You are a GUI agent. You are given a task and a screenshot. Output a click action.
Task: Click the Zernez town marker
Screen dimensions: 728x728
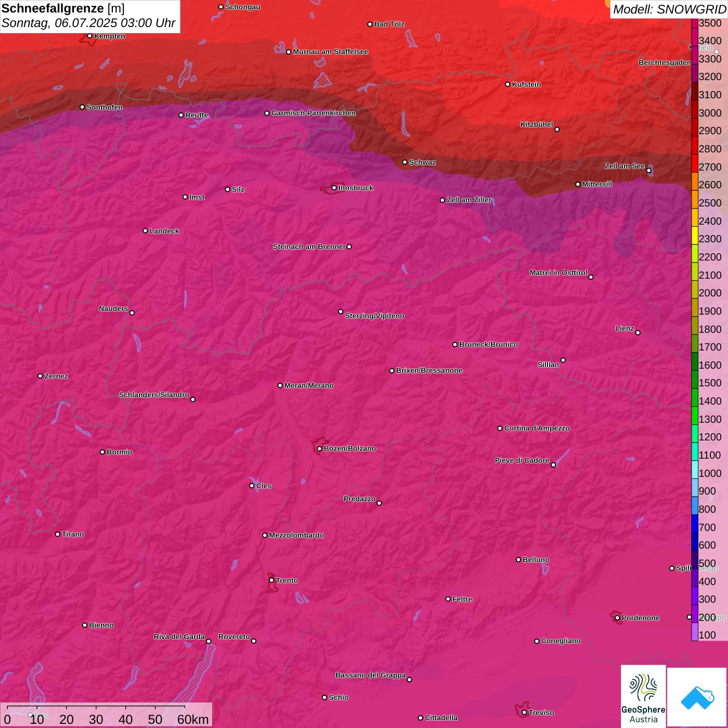tap(40, 376)
